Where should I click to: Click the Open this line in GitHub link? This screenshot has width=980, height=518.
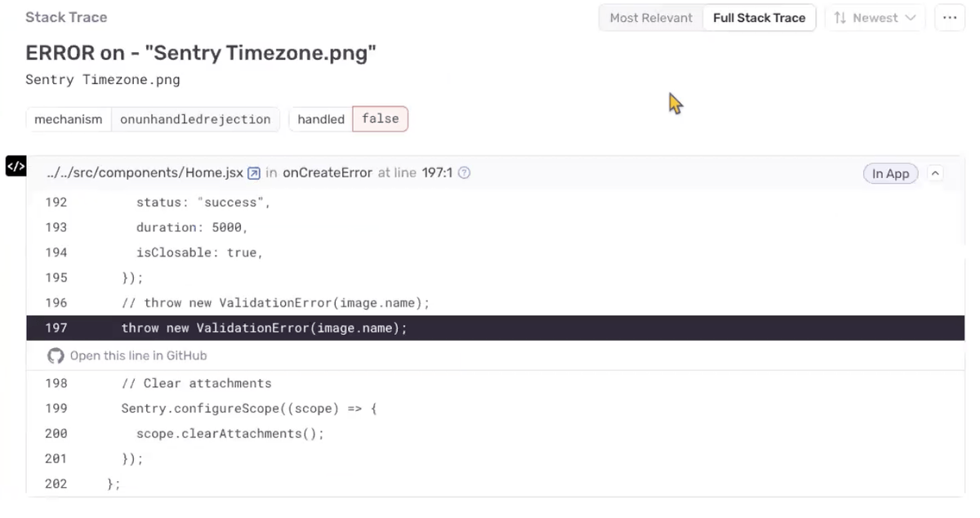pyautogui.click(x=136, y=355)
